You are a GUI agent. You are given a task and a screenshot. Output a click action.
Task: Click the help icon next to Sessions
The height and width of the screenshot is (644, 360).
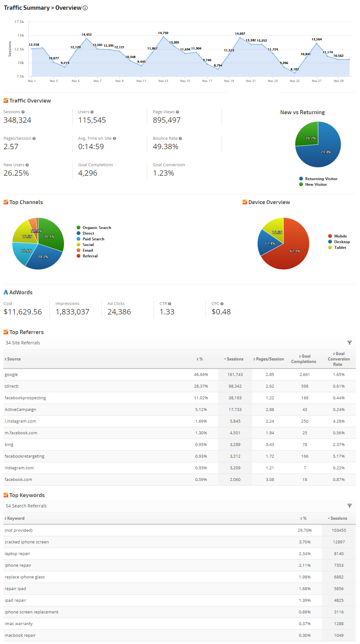23,112
